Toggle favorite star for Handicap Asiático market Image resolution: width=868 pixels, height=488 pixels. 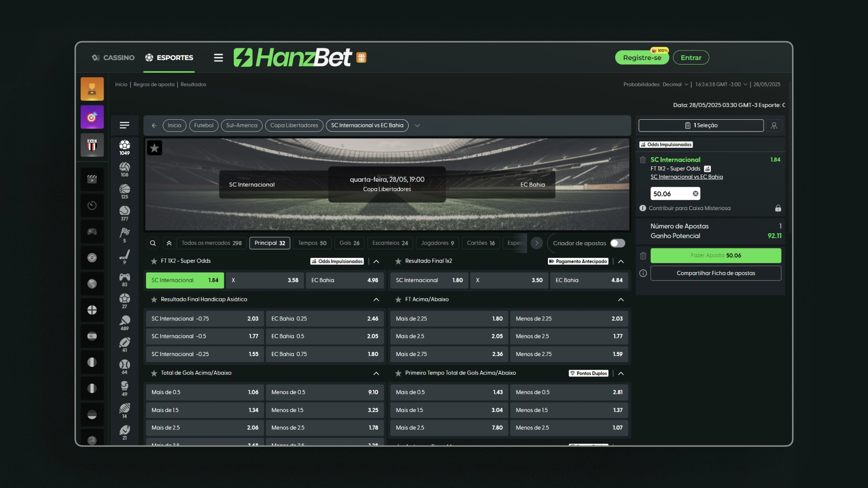pyautogui.click(x=154, y=300)
